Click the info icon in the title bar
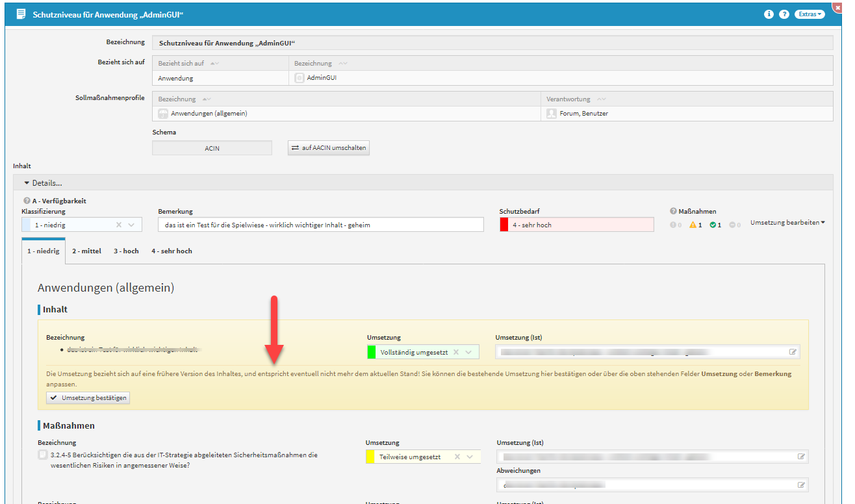The image size is (855, 504). [769, 14]
